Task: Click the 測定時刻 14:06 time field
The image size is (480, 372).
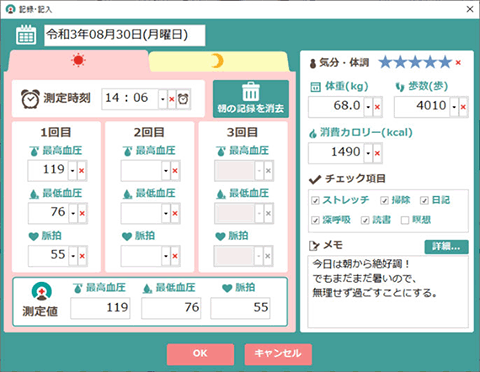Action: [x=130, y=99]
